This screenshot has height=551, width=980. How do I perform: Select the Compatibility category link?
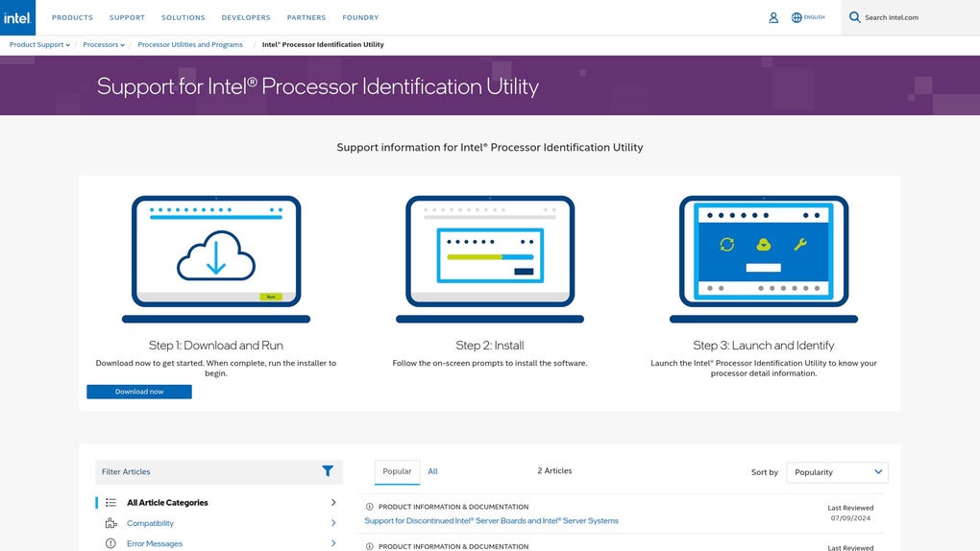tap(150, 523)
